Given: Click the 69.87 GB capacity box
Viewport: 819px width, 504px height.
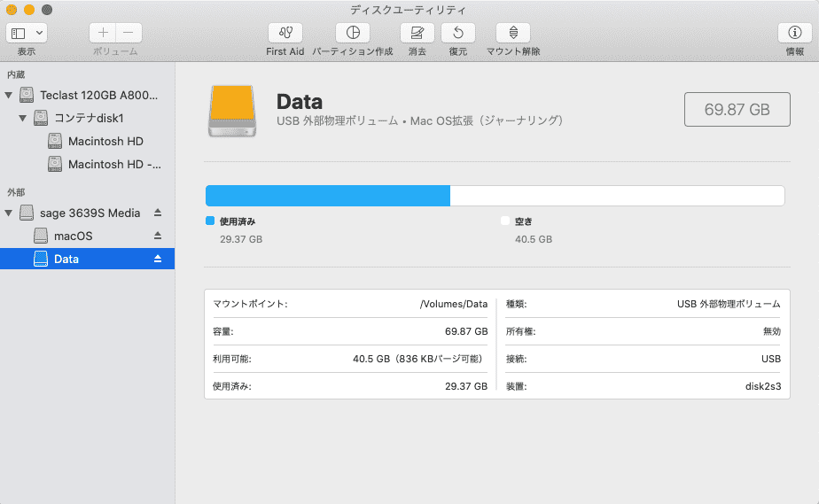Looking at the screenshot, I should click(x=737, y=110).
